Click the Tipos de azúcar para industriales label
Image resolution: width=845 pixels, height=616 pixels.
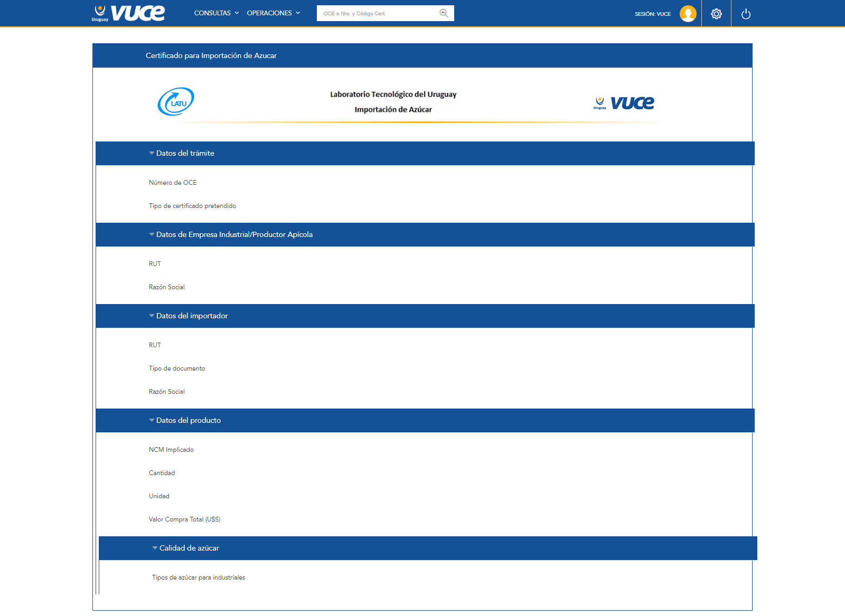pos(199,577)
